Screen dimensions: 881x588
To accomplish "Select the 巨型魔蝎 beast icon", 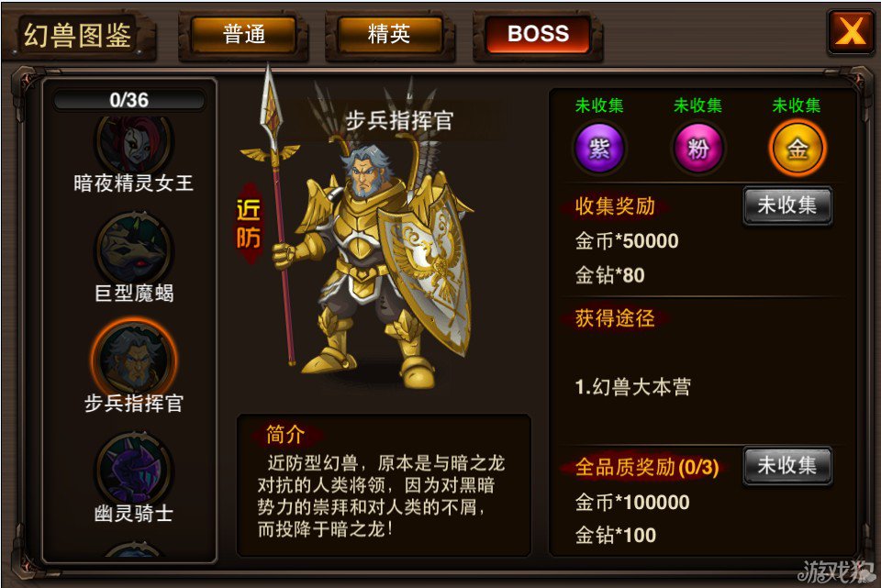I will click(x=134, y=249).
